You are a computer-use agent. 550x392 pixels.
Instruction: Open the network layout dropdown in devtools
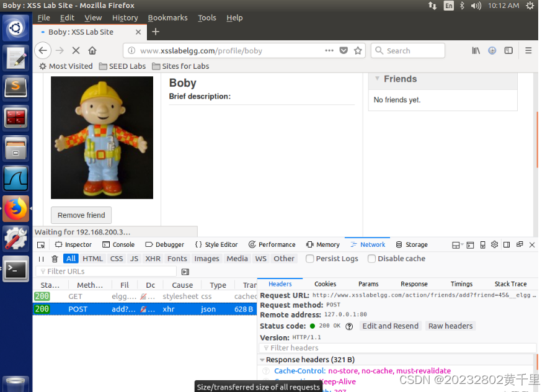458,245
